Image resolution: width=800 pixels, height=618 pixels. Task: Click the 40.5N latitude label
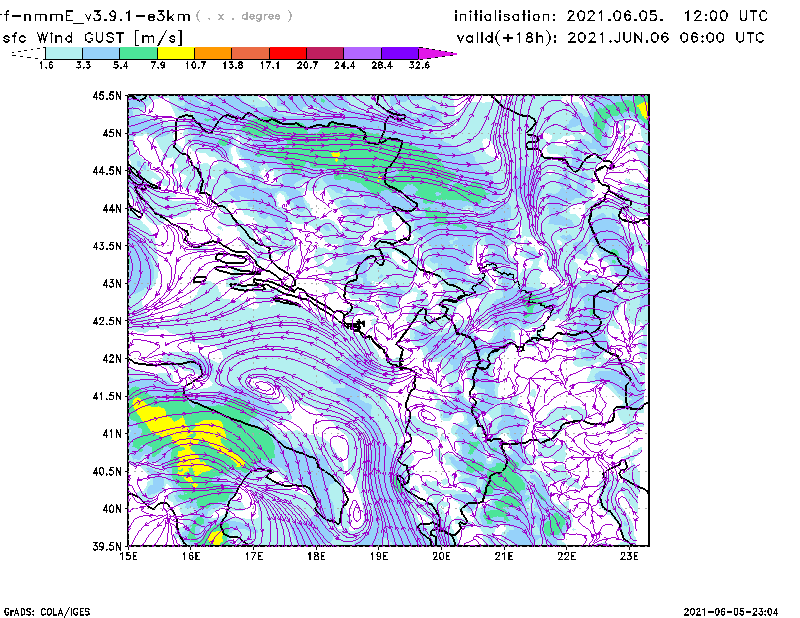click(108, 472)
